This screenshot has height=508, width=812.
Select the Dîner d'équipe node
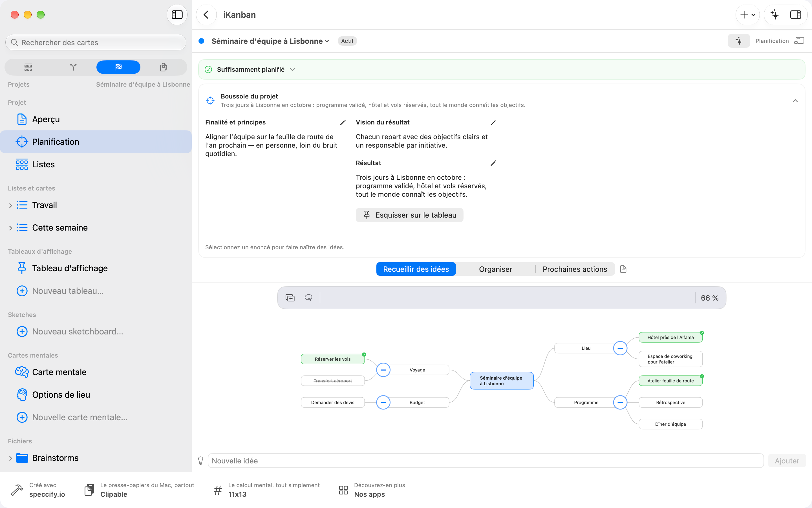670,424
